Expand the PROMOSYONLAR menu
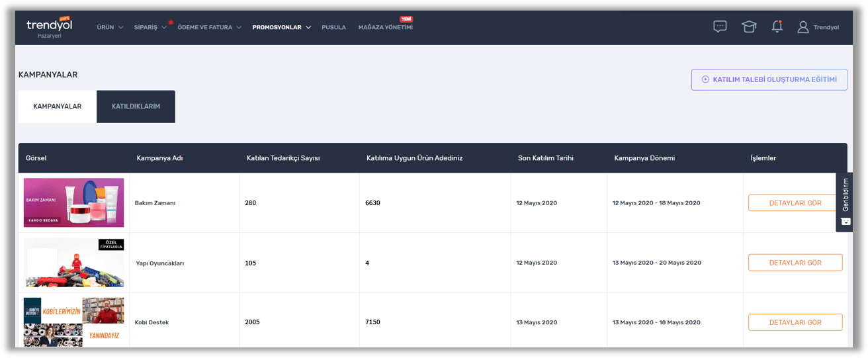The height and width of the screenshot is (358, 868). pyautogui.click(x=282, y=28)
